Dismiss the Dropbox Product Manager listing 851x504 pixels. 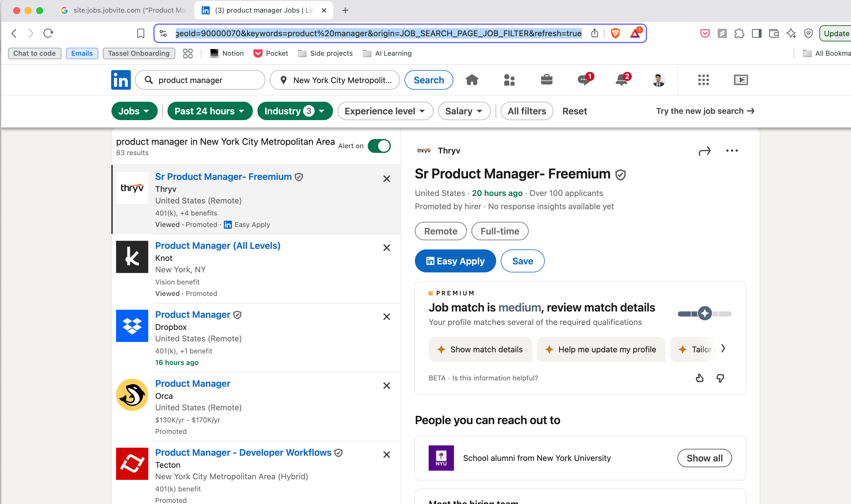(x=386, y=317)
